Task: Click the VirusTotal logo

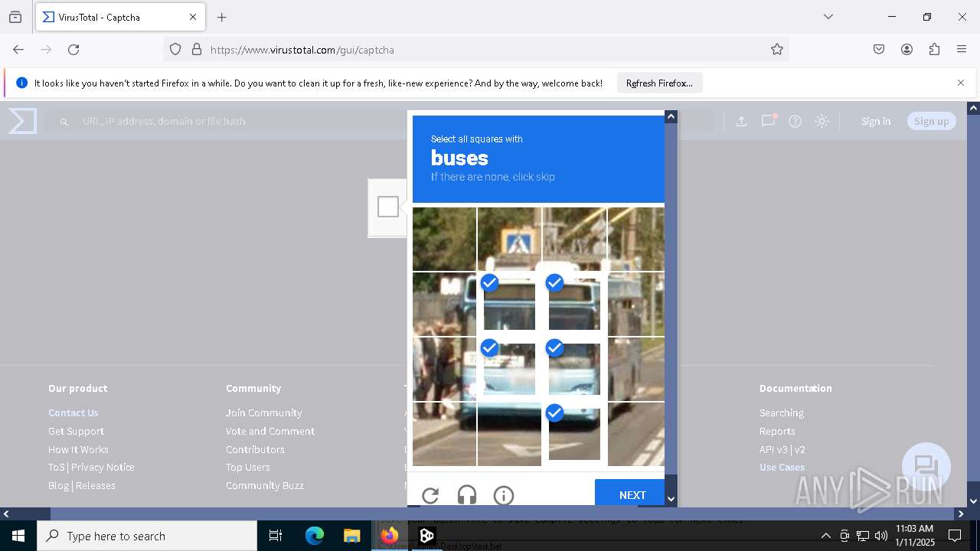Action: (x=22, y=121)
